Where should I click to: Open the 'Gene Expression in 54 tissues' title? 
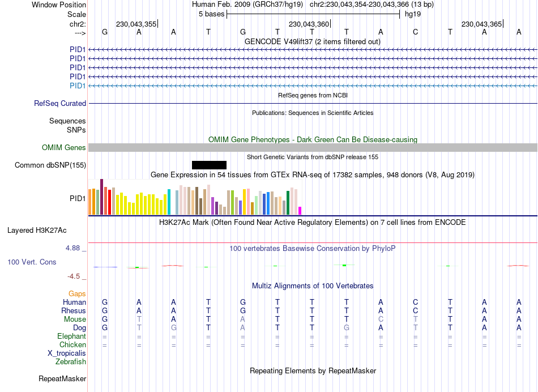click(x=313, y=174)
